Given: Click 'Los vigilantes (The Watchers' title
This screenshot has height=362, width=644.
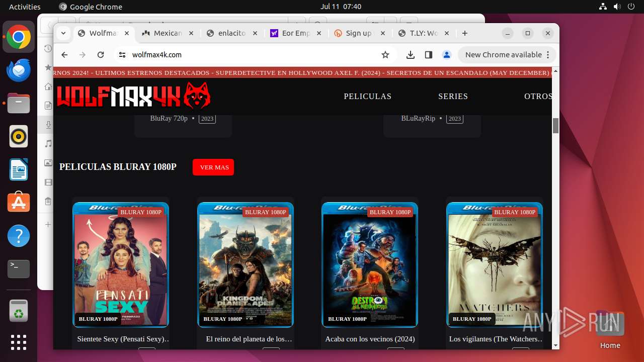Looking at the screenshot, I should click(x=496, y=339).
